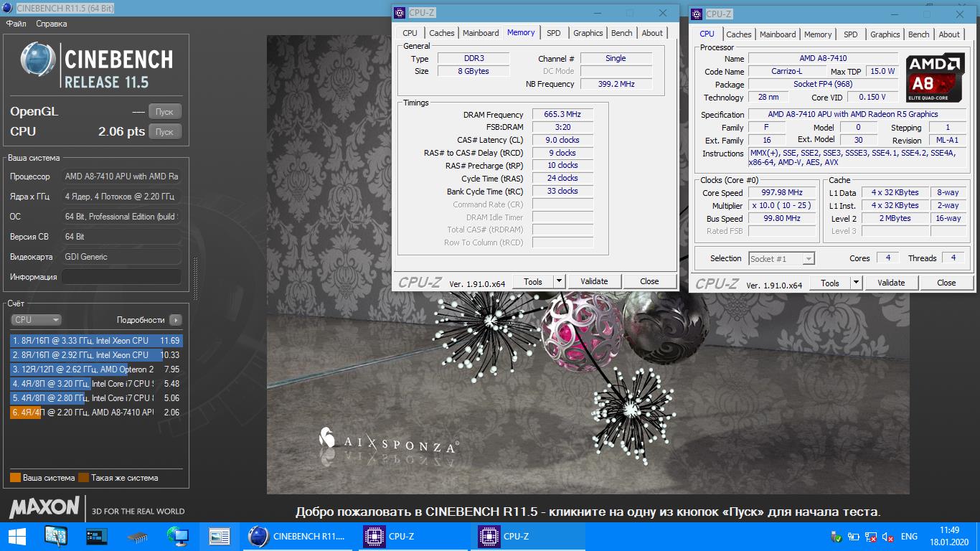
Task: Open the Socket #1 Selection dropdown
Action: click(781, 258)
